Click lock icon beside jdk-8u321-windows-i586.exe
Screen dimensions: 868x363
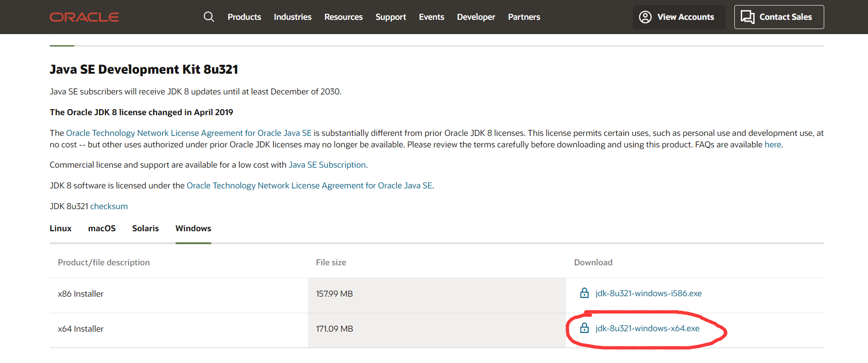pos(585,293)
